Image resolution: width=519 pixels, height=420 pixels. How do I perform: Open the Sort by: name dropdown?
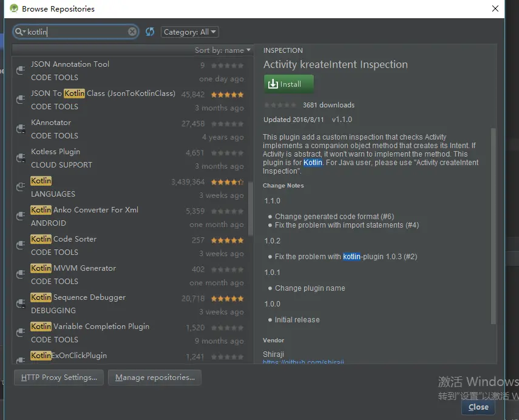click(x=222, y=50)
